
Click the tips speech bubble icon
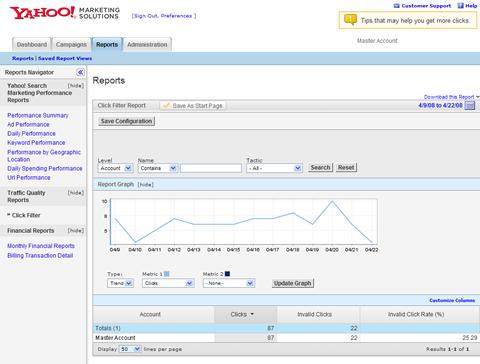coord(350,20)
